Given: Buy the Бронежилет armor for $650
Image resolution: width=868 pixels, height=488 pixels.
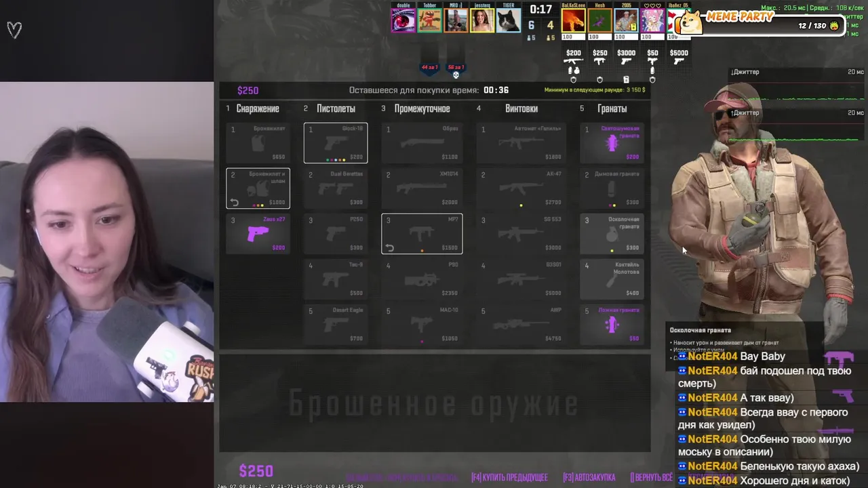Looking at the screenshot, I should pyautogui.click(x=258, y=143).
